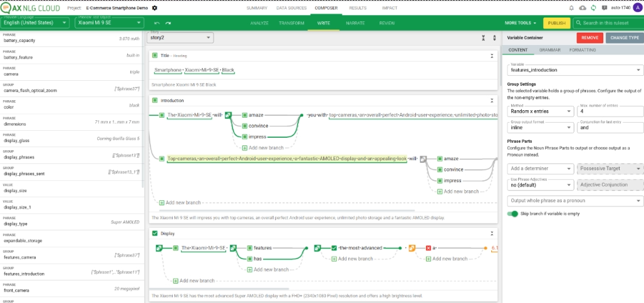The width and height of the screenshot is (644, 303).
Task: Toggle the Display section checkbox
Action: click(x=155, y=233)
